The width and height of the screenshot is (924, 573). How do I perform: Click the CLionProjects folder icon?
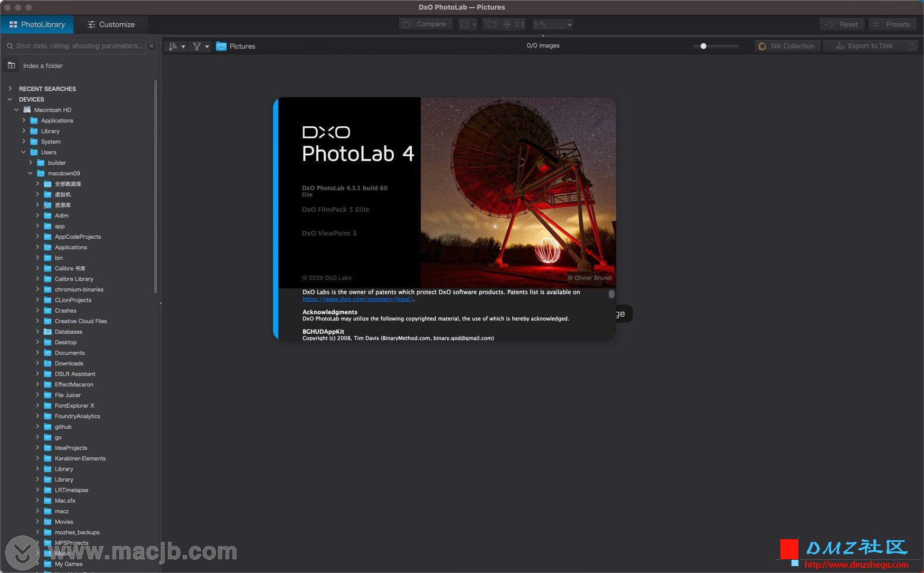pos(48,300)
